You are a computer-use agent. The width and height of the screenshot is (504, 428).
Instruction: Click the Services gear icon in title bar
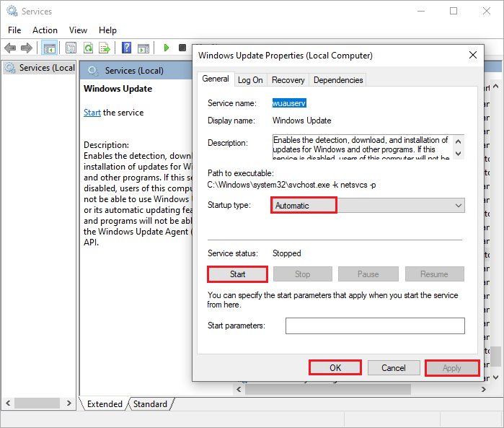tap(12, 12)
